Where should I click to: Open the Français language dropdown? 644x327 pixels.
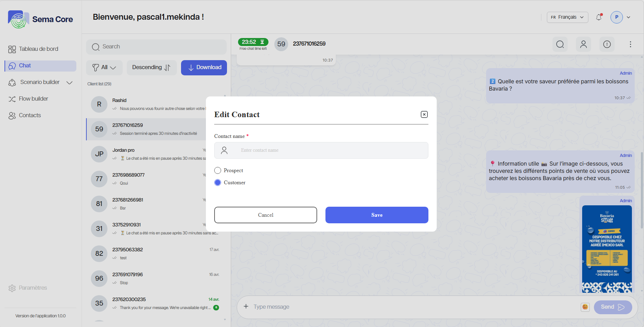(x=567, y=17)
